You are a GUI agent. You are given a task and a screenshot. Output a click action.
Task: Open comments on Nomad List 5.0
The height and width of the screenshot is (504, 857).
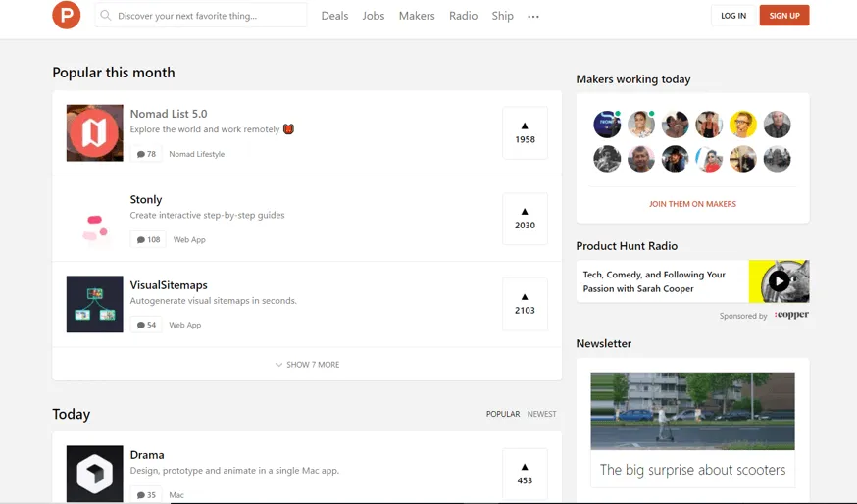coord(147,154)
